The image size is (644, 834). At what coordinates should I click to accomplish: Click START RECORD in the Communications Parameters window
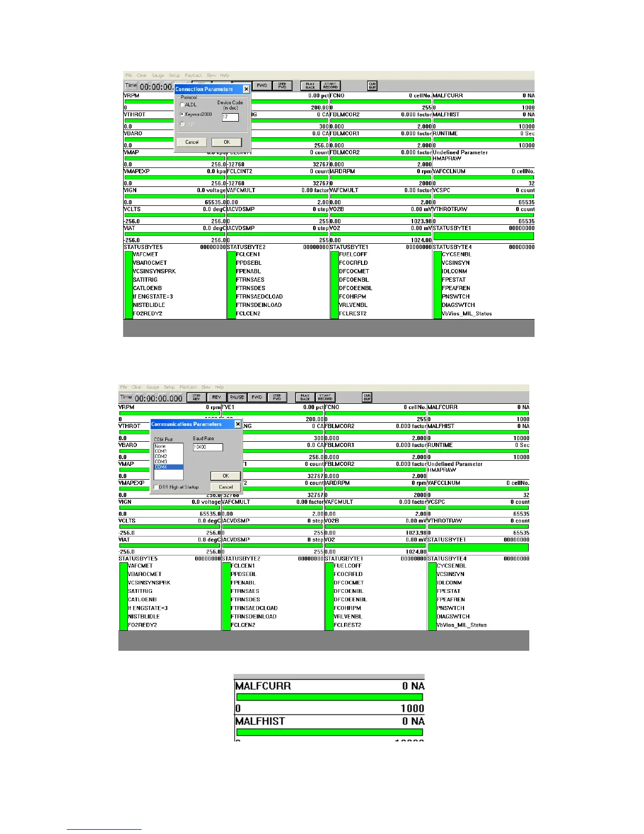(325, 398)
